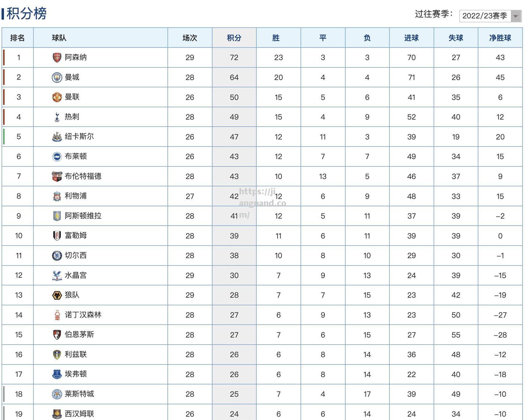Open the 热刺 team name link
525x420 pixels.
click(x=72, y=117)
